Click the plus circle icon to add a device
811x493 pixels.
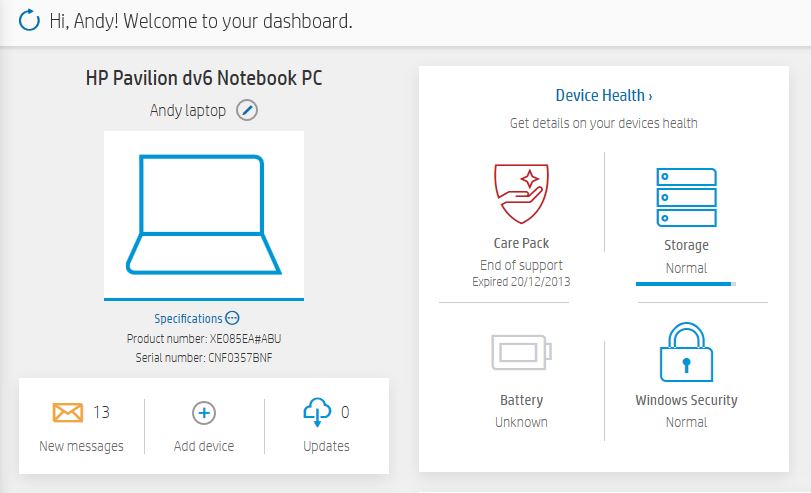[x=204, y=413]
